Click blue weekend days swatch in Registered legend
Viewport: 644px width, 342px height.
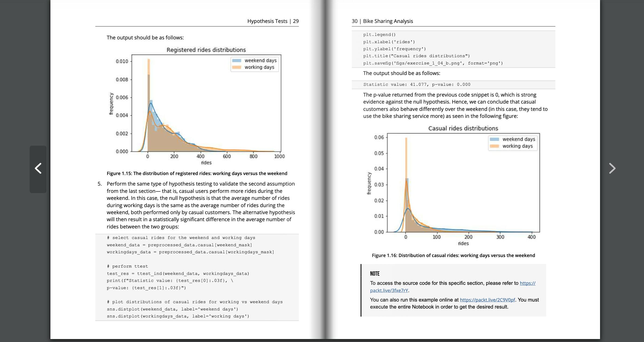pos(237,61)
